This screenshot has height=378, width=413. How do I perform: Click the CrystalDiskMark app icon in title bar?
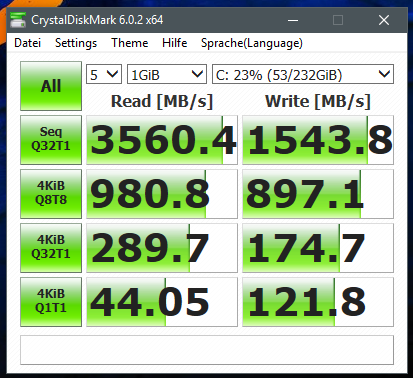(18, 20)
